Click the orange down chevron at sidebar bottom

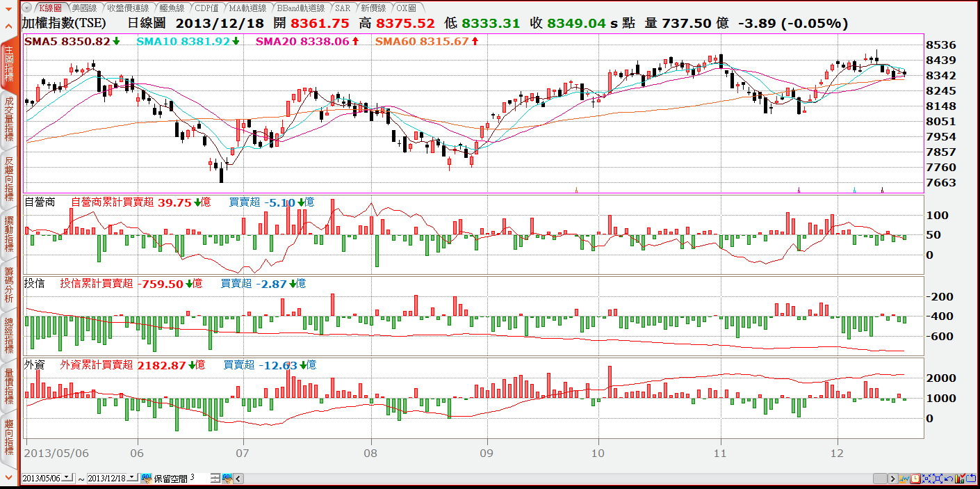[8, 477]
